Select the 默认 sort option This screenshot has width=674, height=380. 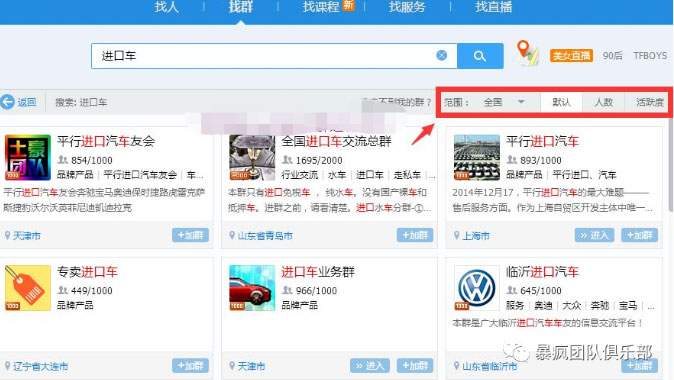click(561, 102)
